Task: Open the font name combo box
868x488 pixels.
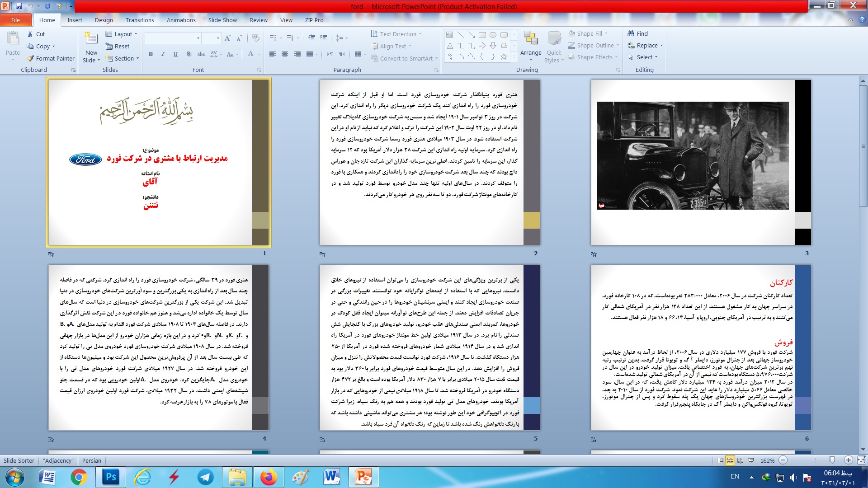Action: 173,38
